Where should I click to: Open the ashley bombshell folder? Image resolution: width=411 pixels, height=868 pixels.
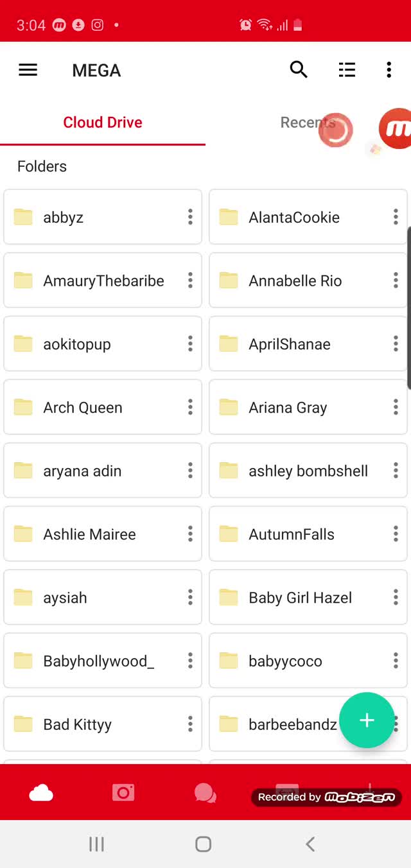coord(308,471)
